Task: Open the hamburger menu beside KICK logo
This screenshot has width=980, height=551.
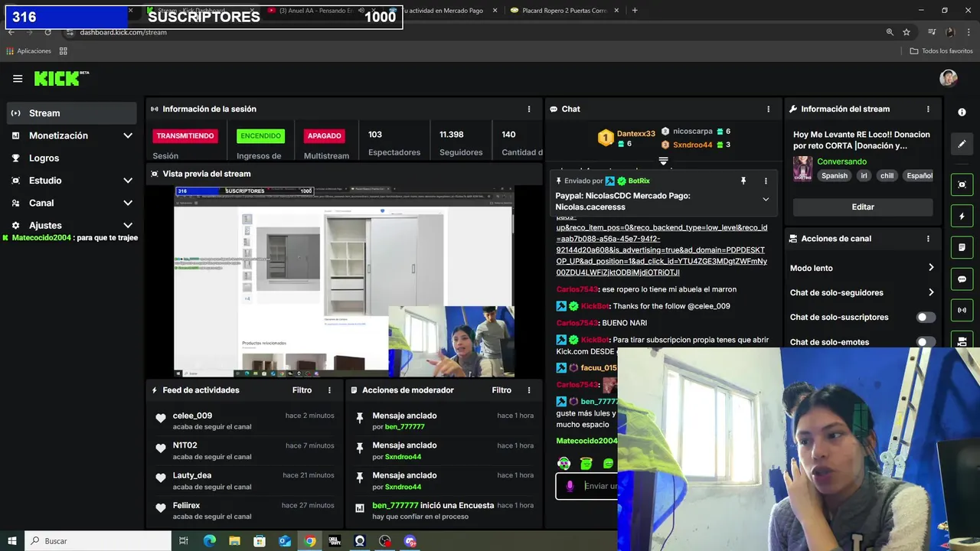Action: point(18,78)
